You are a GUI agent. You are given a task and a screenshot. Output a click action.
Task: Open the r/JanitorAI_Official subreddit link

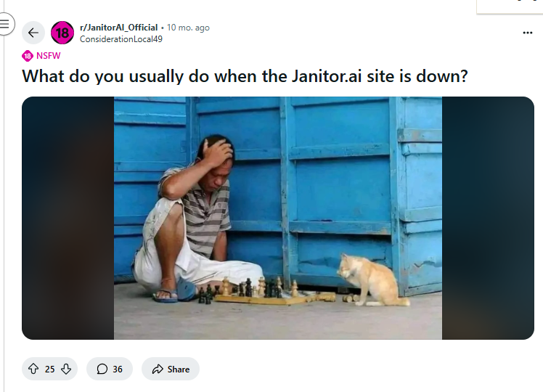point(118,28)
